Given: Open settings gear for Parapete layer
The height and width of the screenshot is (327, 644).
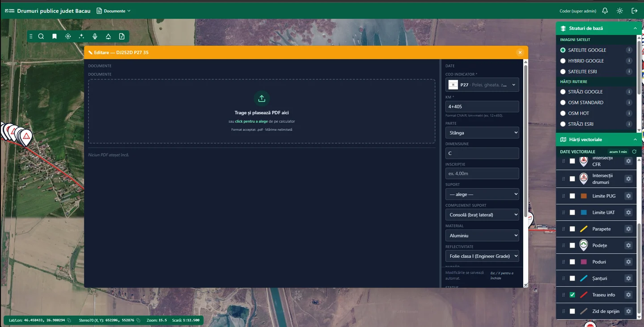Looking at the screenshot, I should click(628, 229).
